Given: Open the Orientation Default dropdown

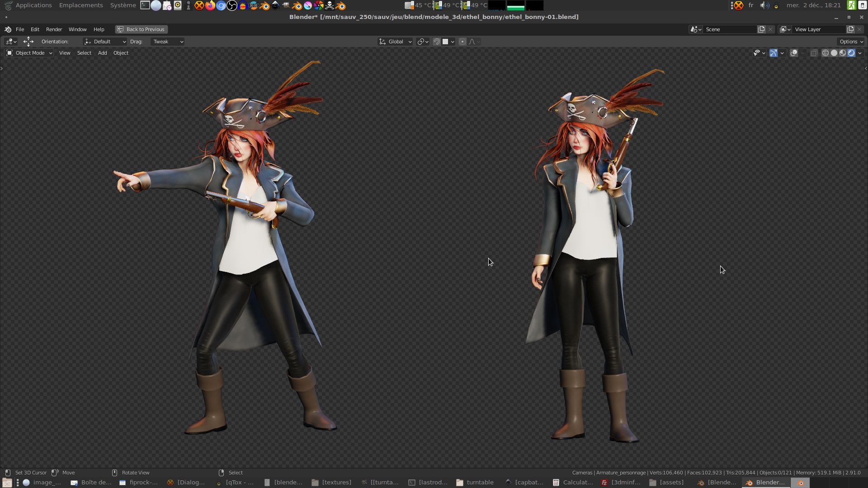Looking at the screenshot, I should click(x=105, y=42).
